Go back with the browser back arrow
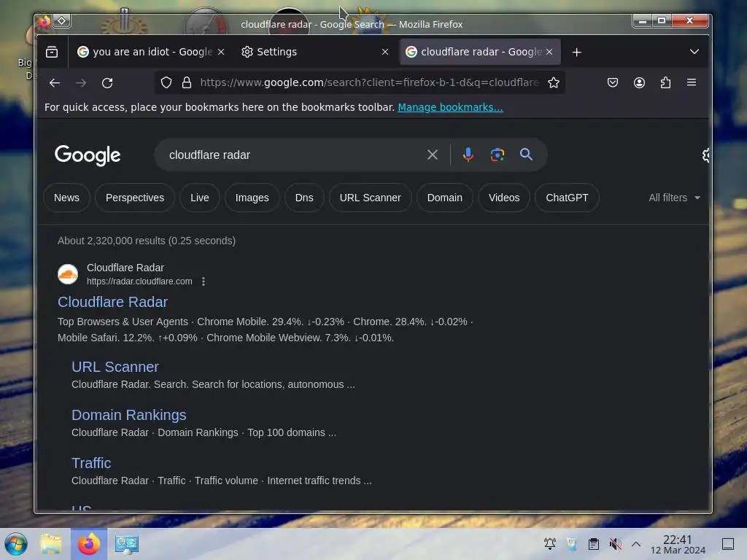Image resolution: width=747 pixels, height=560 pixels. (x=55, y=83)
